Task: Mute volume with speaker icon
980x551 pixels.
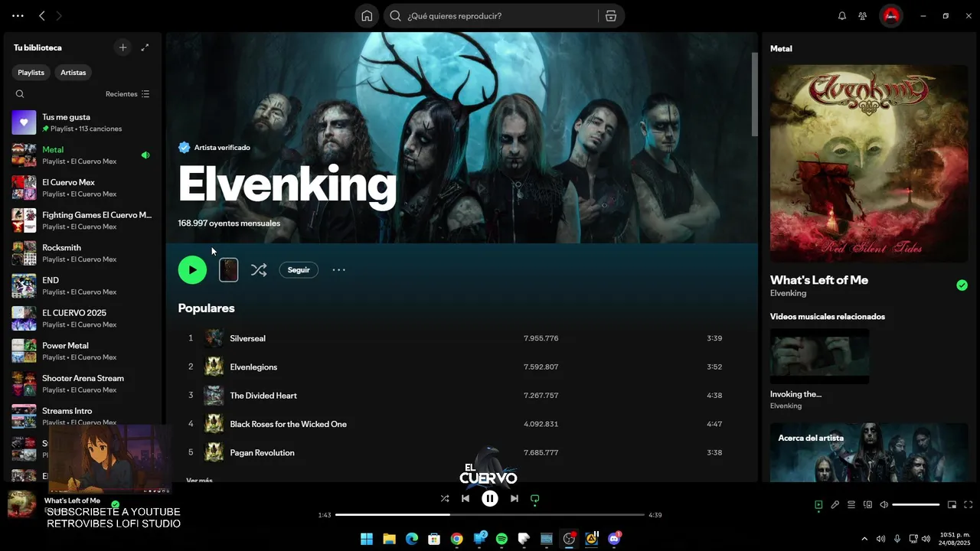Action: [x=884, y=504]
